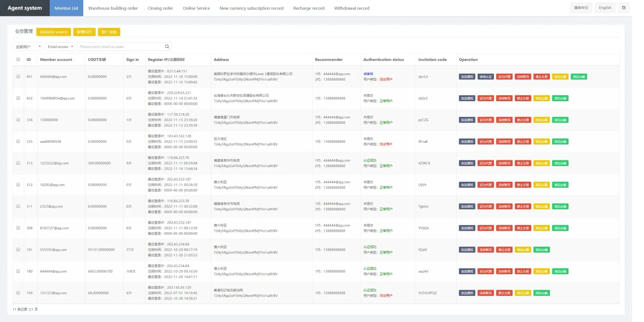Click 设为代理 for 444444@qq.com row
Screen dimensions: 644x322
486,272
